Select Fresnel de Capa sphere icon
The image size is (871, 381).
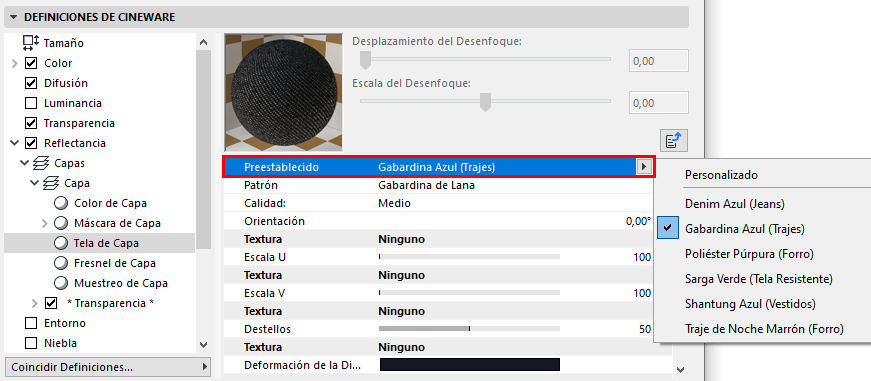[x=61, y=263]
